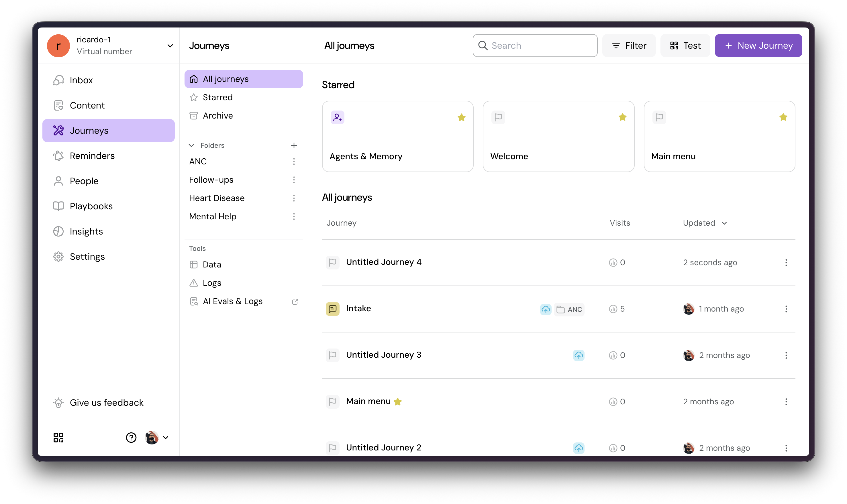
Task: Click the QR code icon at bottom left
Action: pyautogui.click(x=58, y=438)
